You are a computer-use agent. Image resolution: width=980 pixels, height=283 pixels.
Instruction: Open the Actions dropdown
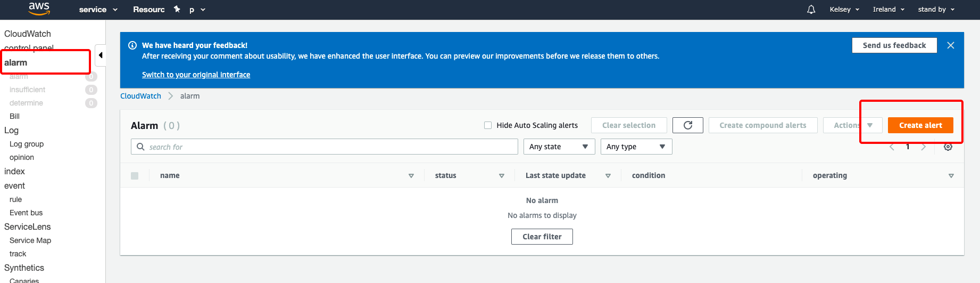coord(853,125)
